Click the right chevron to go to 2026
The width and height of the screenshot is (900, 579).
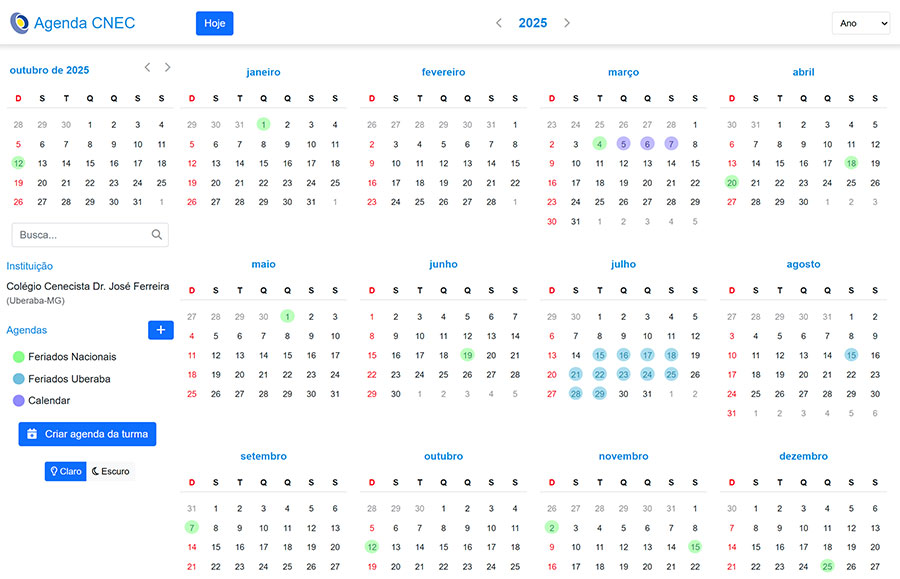pyautogui.click(x=567, y=22)
